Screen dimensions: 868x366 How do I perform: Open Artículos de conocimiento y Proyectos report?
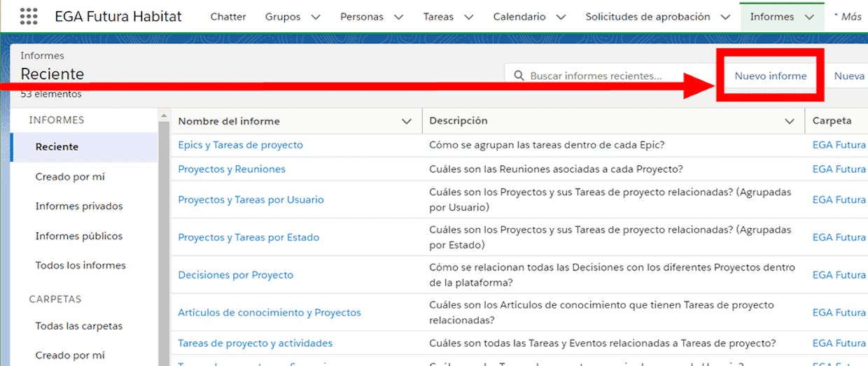tap(269, 313)
